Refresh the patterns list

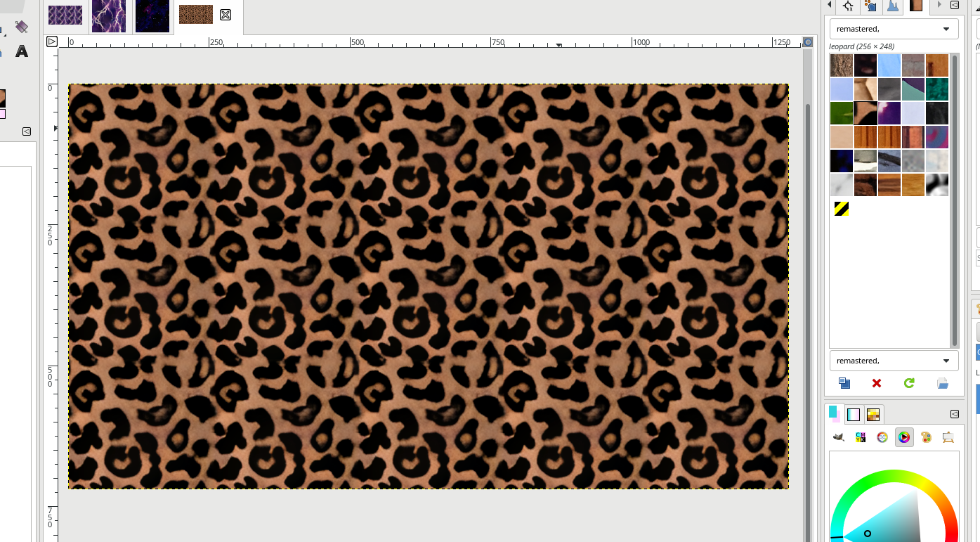tap(909, 383)
